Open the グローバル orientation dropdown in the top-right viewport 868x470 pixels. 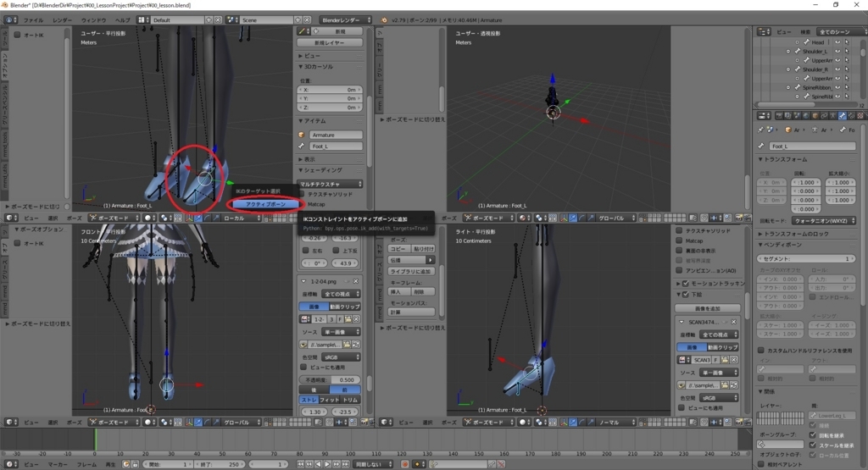(617, 218)
